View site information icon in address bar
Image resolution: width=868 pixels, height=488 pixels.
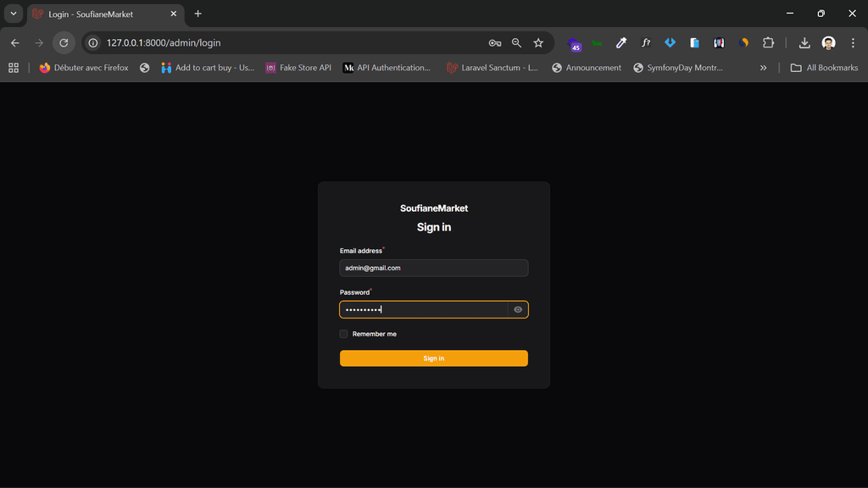tap(93, 42)
